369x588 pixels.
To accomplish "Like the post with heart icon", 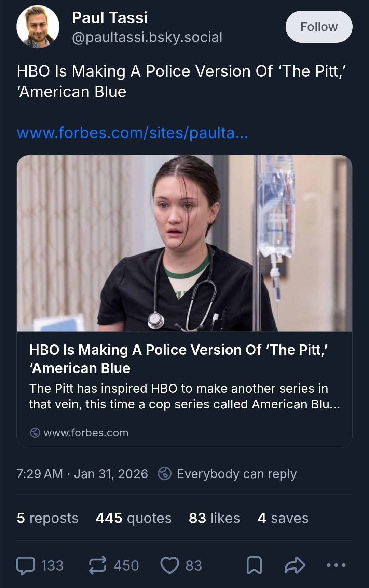I will coord(170,565).
